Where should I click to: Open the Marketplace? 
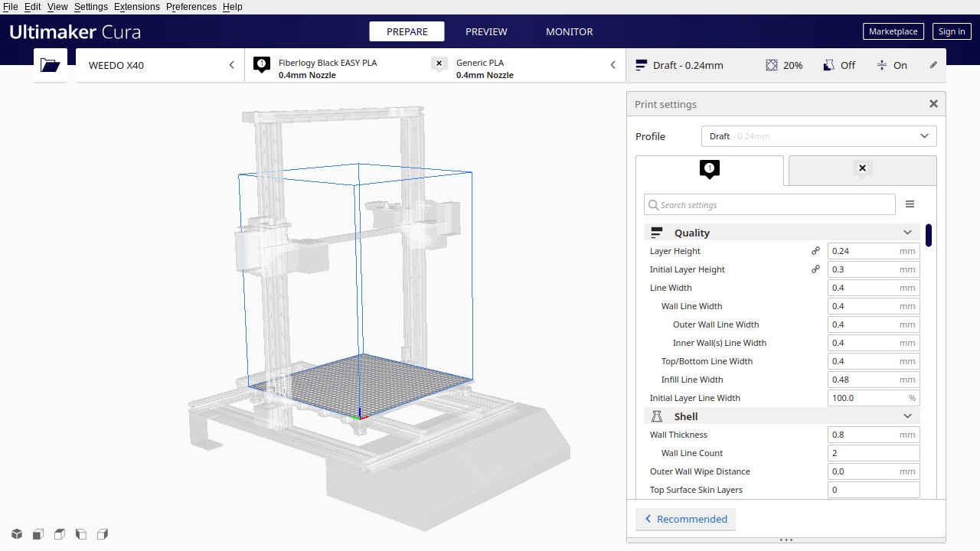click(893, 31)
